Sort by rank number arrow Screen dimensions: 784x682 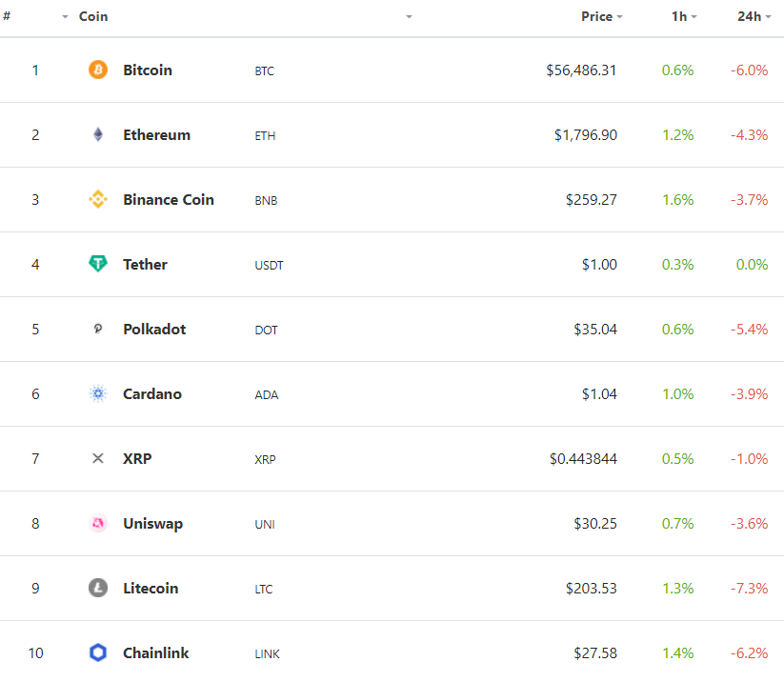click(x=65, y=17)
